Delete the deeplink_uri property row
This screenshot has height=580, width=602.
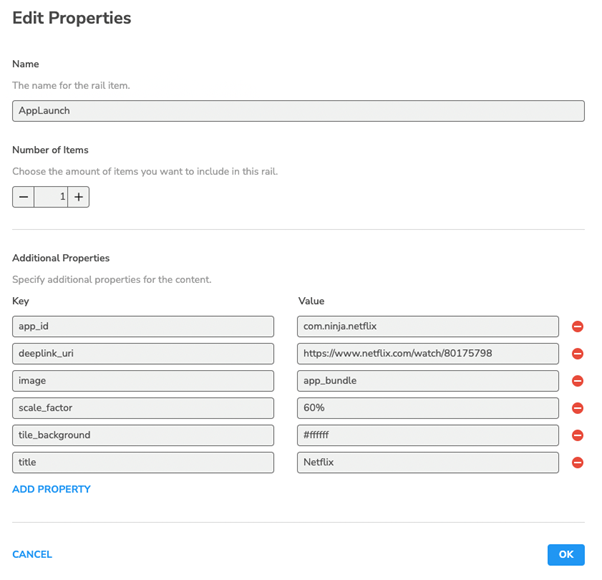coord(577,354)
